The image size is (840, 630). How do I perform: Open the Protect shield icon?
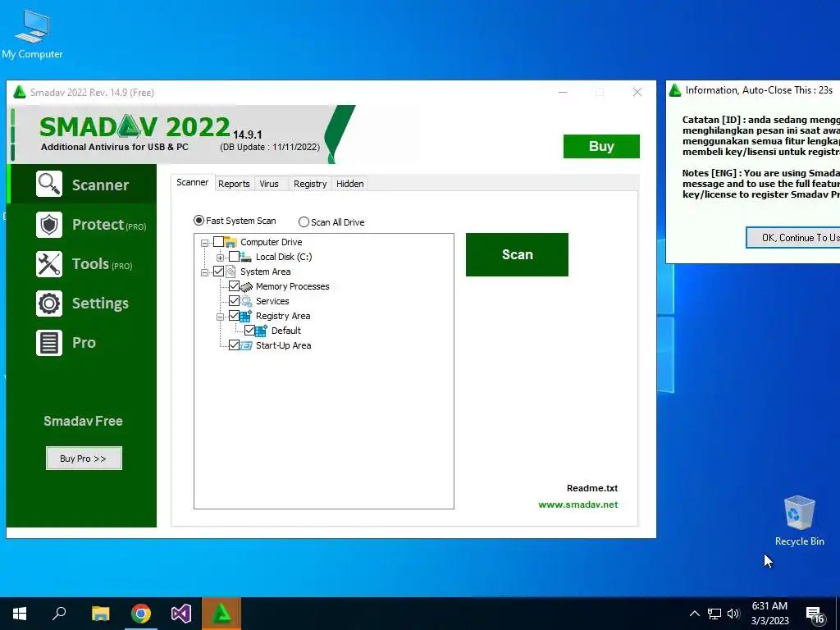[49, 225]
